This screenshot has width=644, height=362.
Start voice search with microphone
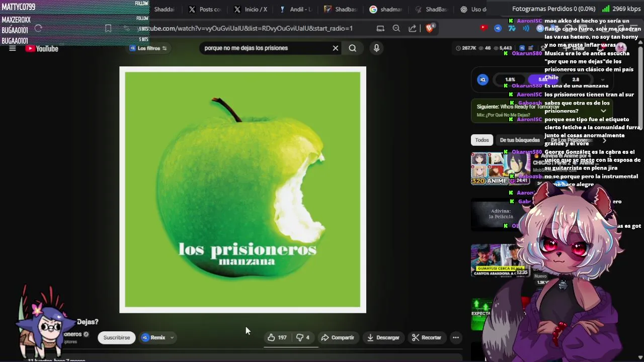click(x=376, y=48)
